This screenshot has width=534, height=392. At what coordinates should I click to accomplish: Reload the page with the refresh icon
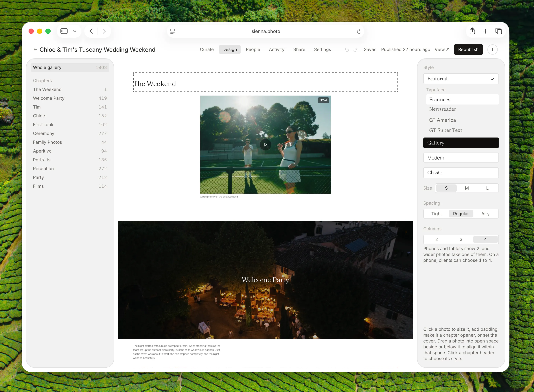coord(359,31)
